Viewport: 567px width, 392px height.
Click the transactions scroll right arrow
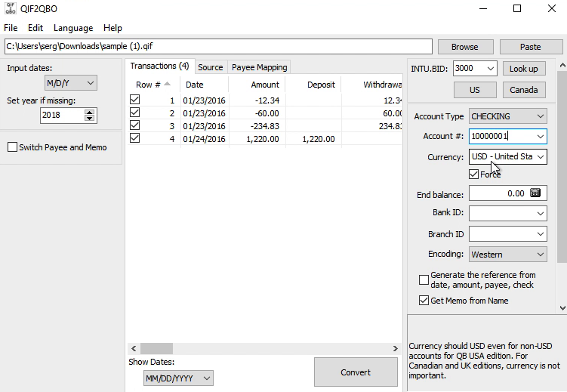point(395,348)
